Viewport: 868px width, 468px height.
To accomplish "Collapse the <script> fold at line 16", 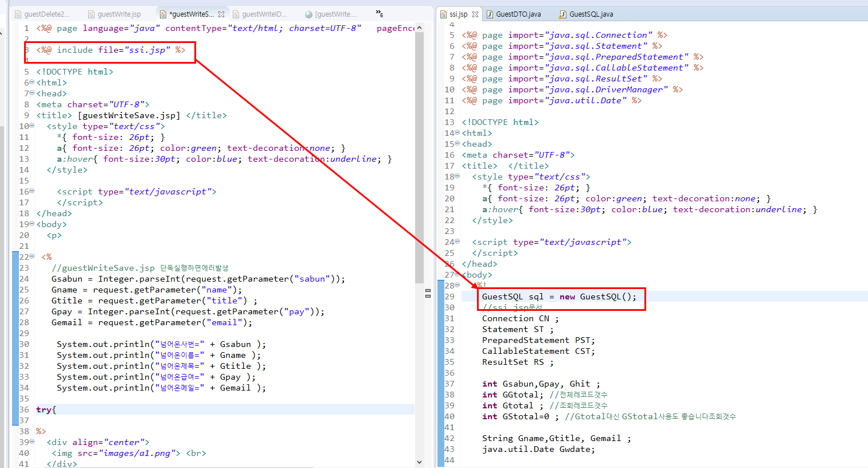I will (32, 192).
